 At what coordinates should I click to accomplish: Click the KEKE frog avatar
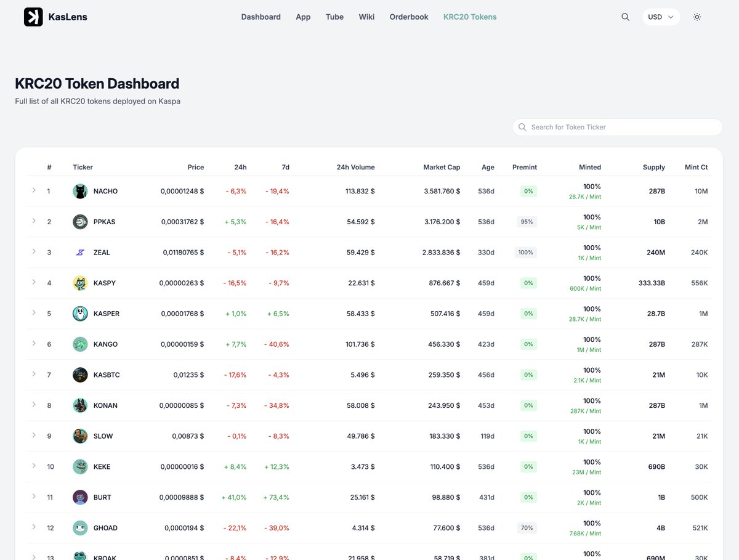(80, 466)
